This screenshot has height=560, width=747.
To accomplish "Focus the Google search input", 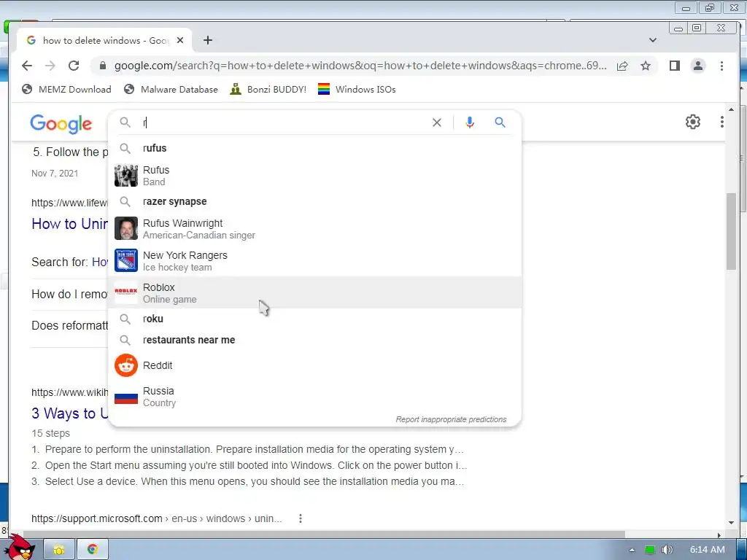I will (x=284, y=122).
